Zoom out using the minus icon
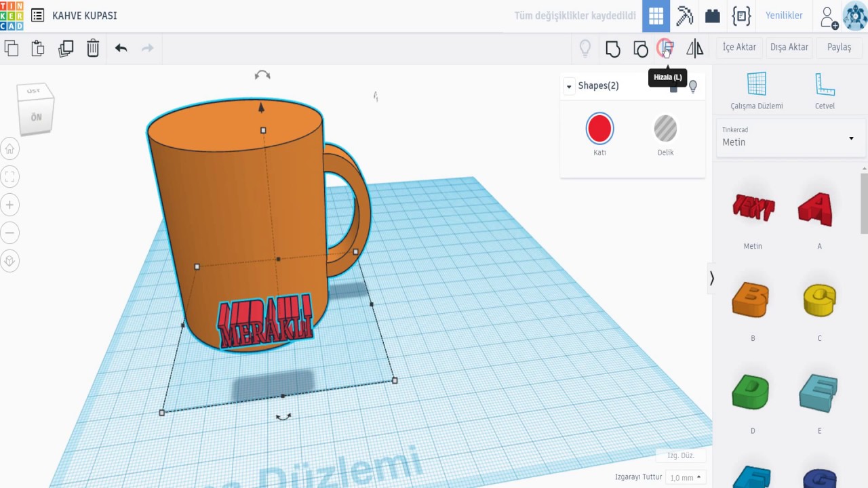868x488 pixels. coord(9,233)
